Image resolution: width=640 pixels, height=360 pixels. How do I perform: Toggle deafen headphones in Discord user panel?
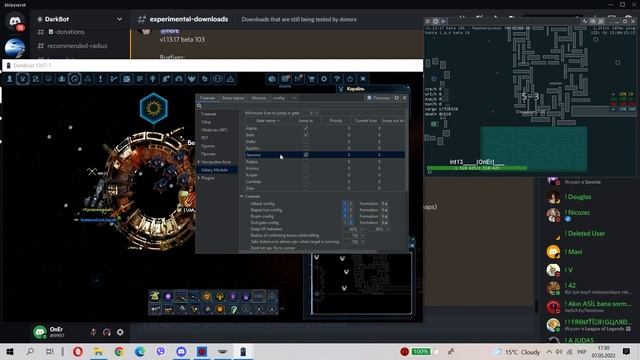tap(107, 332)
